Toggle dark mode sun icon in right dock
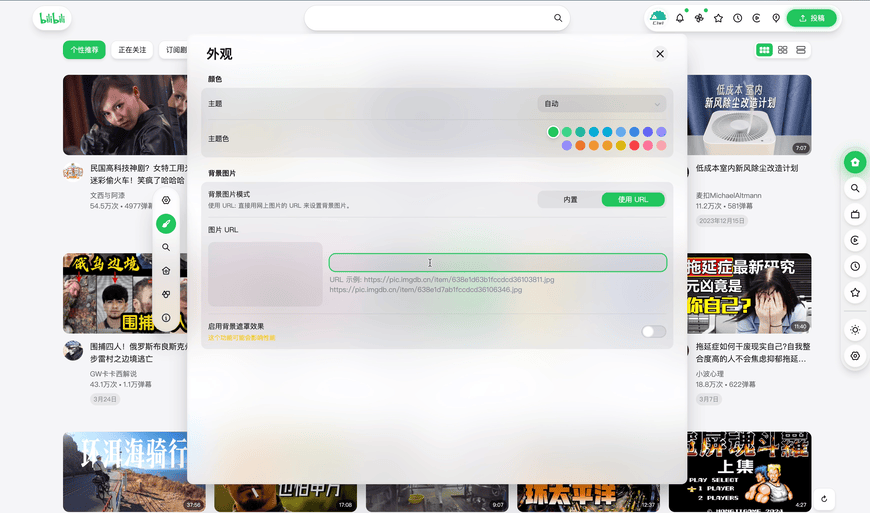Image resolution: width=870 pixels, height=513 pixels. (x=855, y=330)
